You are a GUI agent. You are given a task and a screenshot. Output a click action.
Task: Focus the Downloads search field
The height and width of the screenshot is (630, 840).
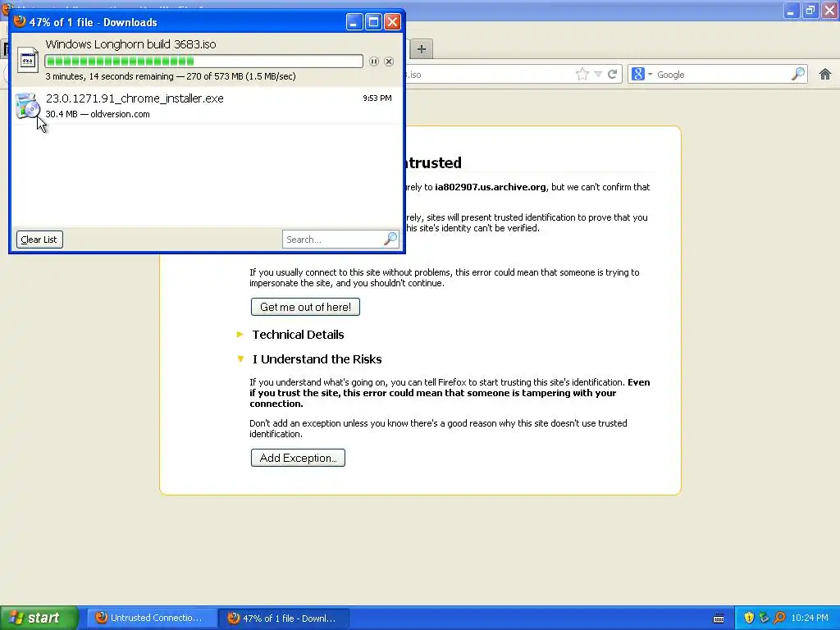(x=333, y=240)
